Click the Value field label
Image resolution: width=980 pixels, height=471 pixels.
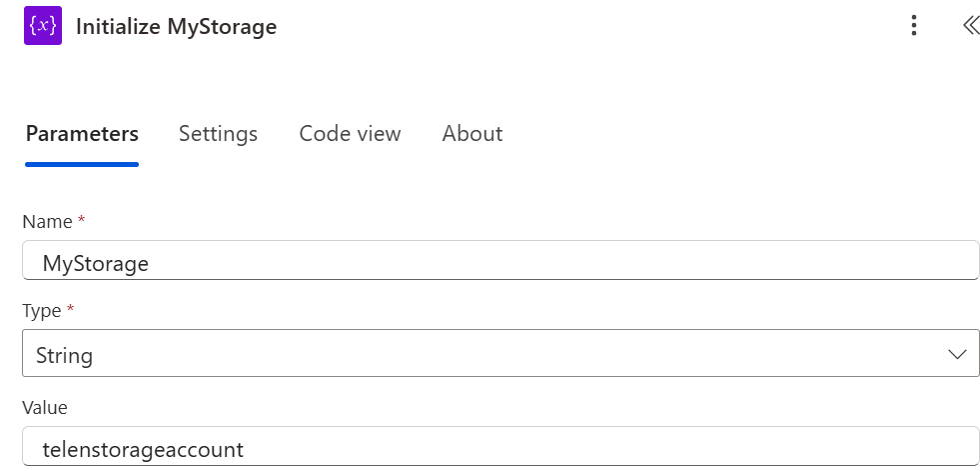[x=44, y=407]
